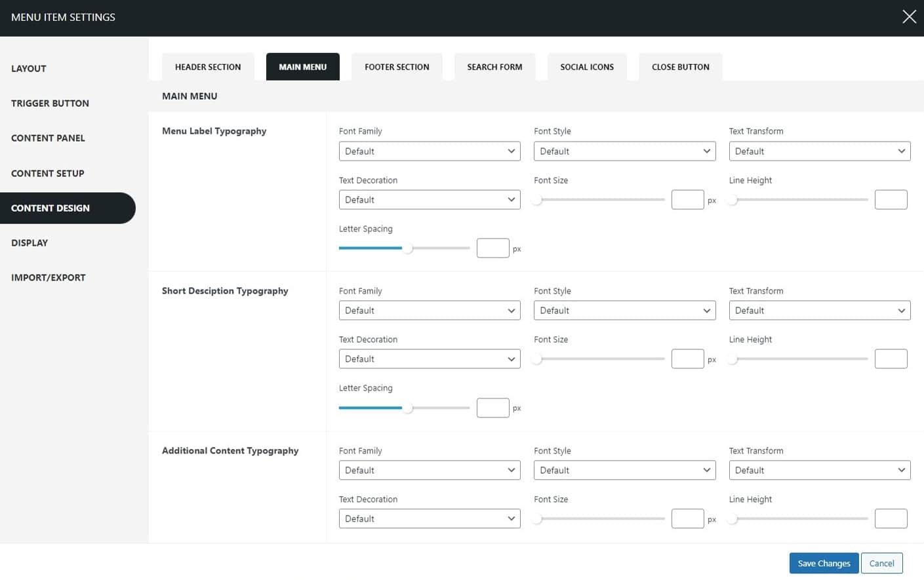Focus the Menu Label Font Size field
The width and height of the screenshot is (924, 580).
(687, 199)
